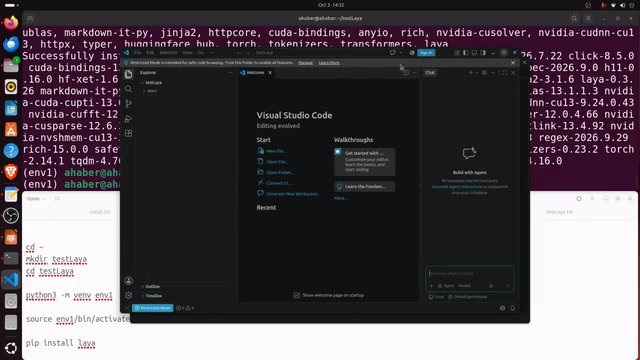Open the Accounts icon in VS Code
The width and height of the screenshot is (640, 360).
click(129, 280)
